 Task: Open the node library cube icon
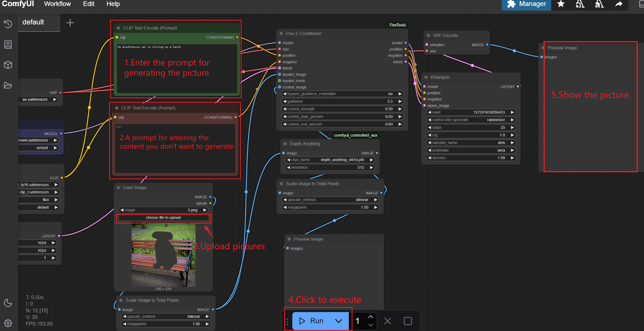coord(8,65)
